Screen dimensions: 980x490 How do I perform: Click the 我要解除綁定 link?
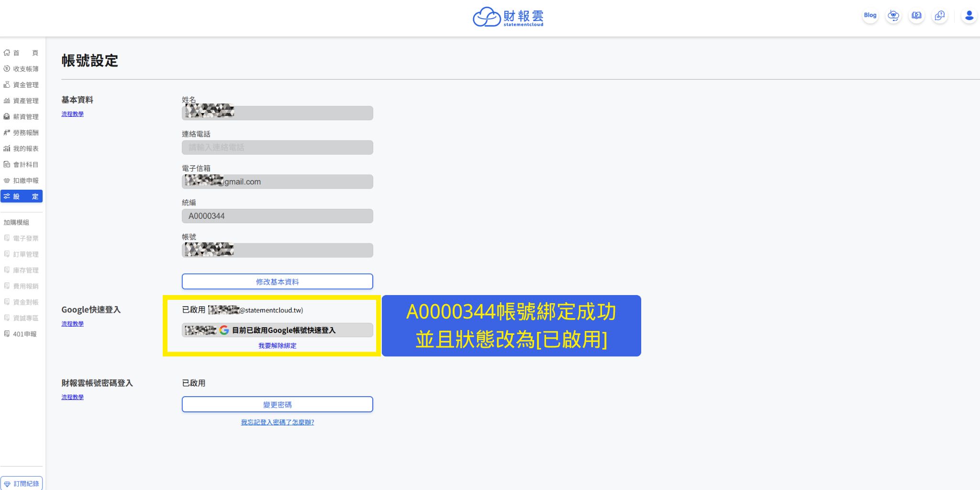point(277,346)
